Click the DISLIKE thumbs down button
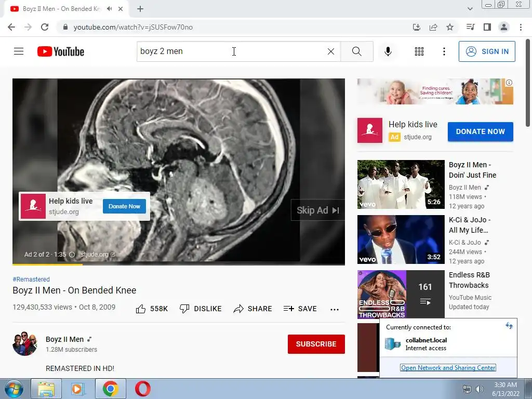The width and height of the screenshot is (532, 399). (x=201, y=309)
